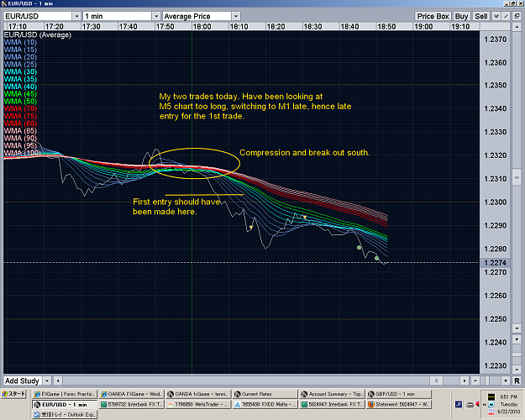Image resolution: width=525 pixels, height=420 pixels.
Task: Expand the 1 min timeframe dropdown
Action: 156,16
